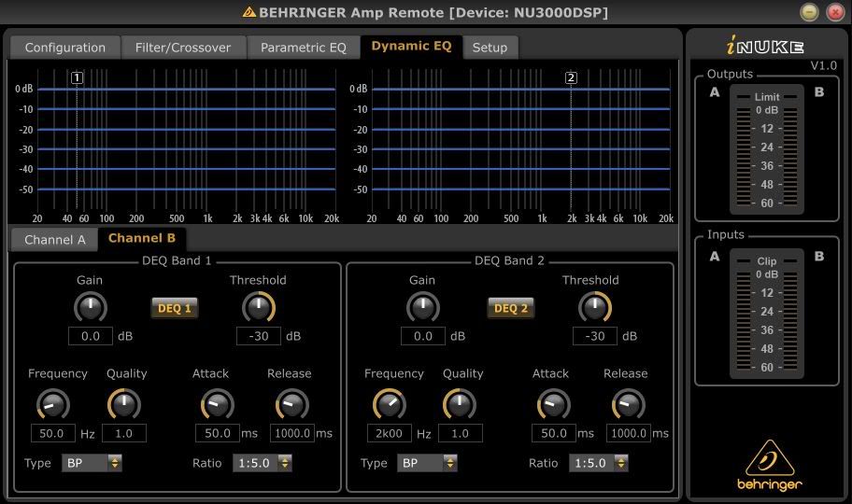Image resolution: width=852 pixels, height=504 pixels.
Task: Open the DEQ Band 2 Type dropdown
Action: click(428, 463)
